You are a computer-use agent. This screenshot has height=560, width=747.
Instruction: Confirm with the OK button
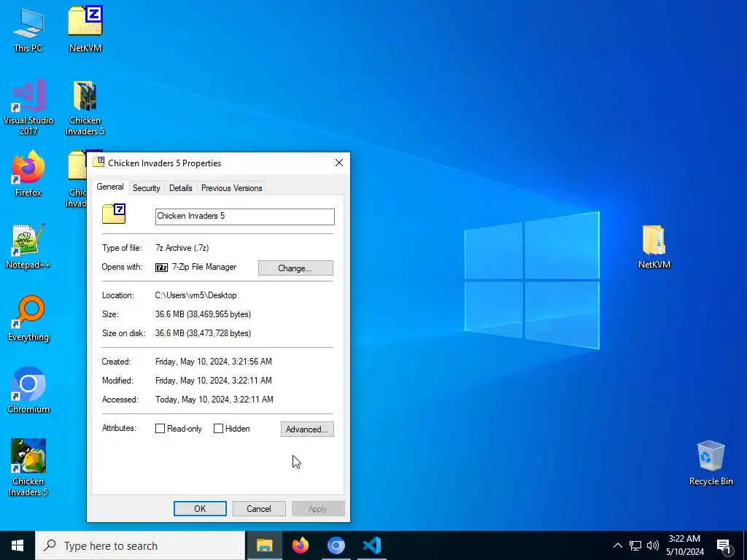200,508
